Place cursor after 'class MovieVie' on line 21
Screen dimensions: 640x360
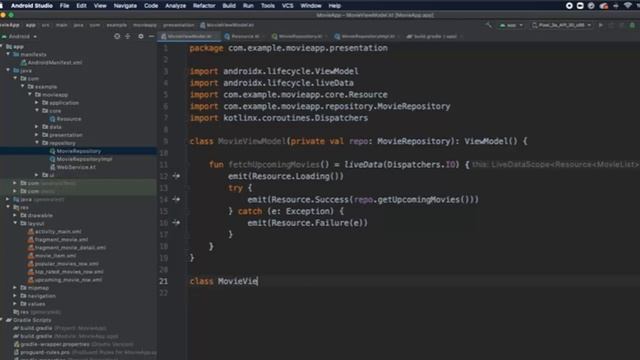coord(258,281)
